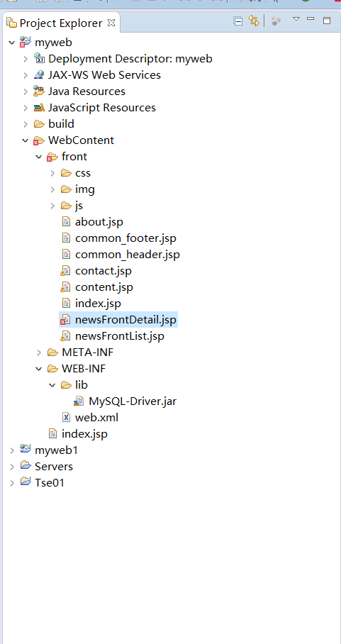Image resolution: width=341 pixels, height=644 pixels.
Task: Collapse the WebContent folder
Action: coord(26,140)
